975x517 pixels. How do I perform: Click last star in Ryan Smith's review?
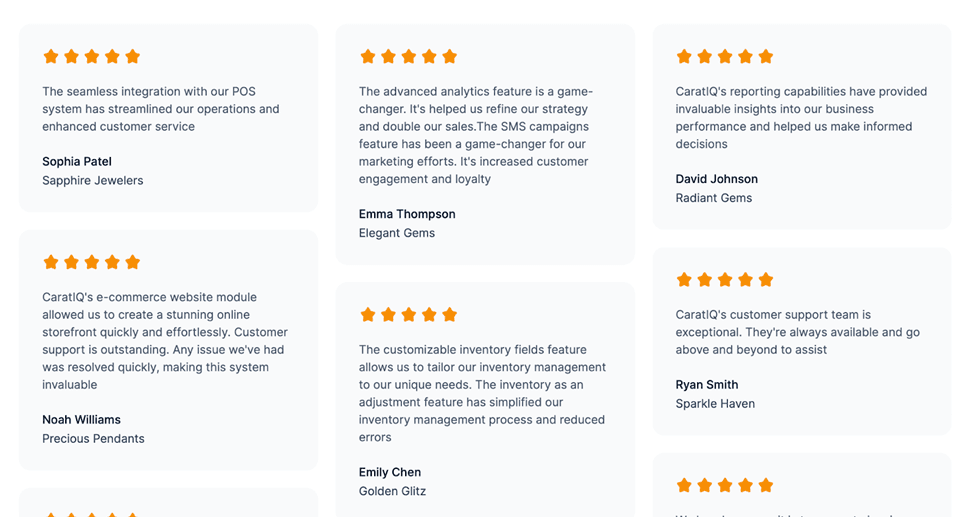pos(765,279)
